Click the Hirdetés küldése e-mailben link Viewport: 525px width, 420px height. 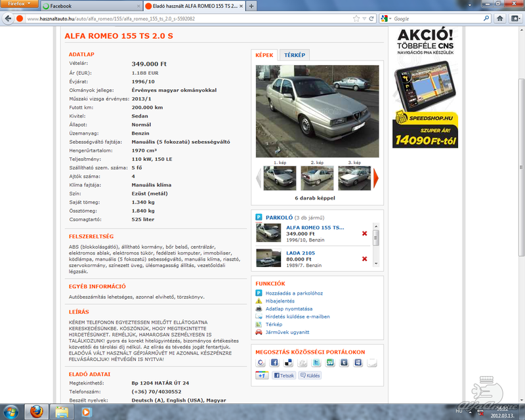pyautogui.click(x=298, y=316)
